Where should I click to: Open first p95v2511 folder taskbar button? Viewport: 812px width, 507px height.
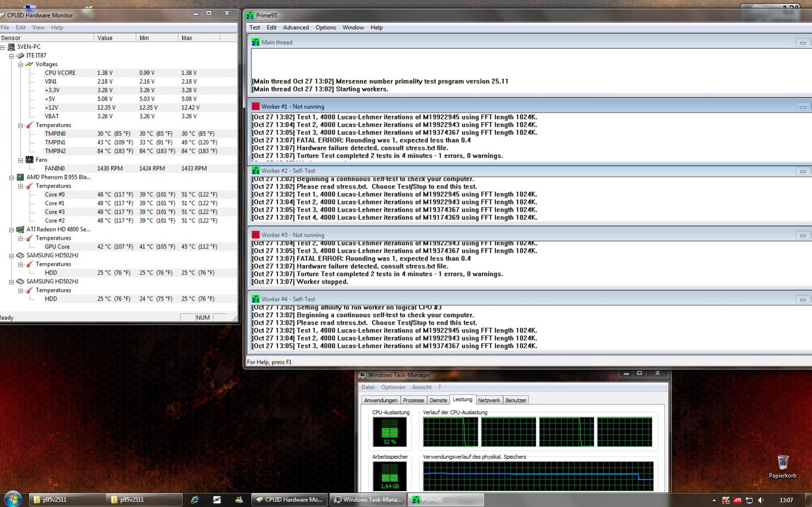(x=67, y=500)
